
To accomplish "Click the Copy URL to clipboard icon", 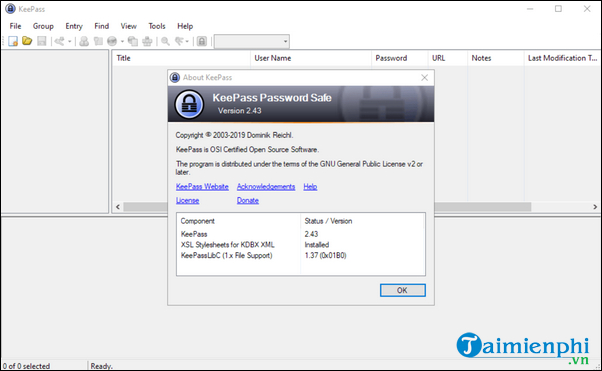I will pyautogui.click(x=133, y=41).
